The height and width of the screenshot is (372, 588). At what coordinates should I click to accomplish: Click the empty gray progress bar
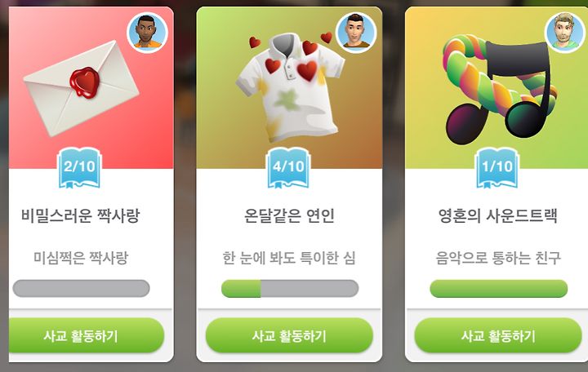coord(81,289)
